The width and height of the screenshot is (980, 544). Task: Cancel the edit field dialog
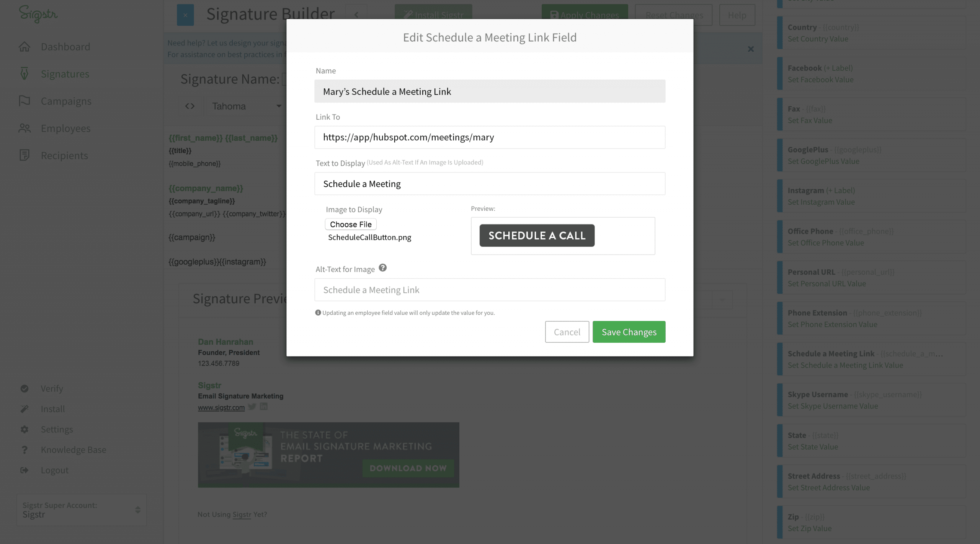(567, 332)
